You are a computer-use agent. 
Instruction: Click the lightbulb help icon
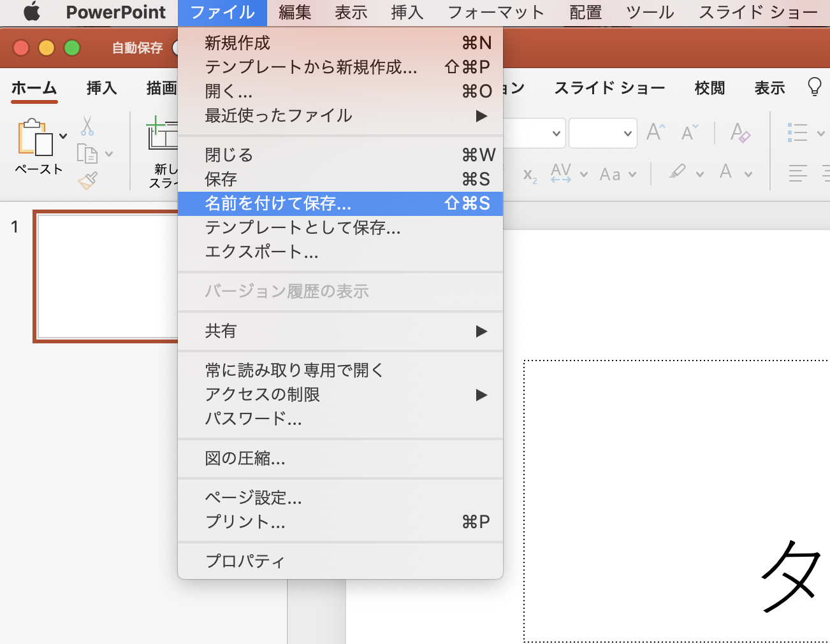(814, 87)
